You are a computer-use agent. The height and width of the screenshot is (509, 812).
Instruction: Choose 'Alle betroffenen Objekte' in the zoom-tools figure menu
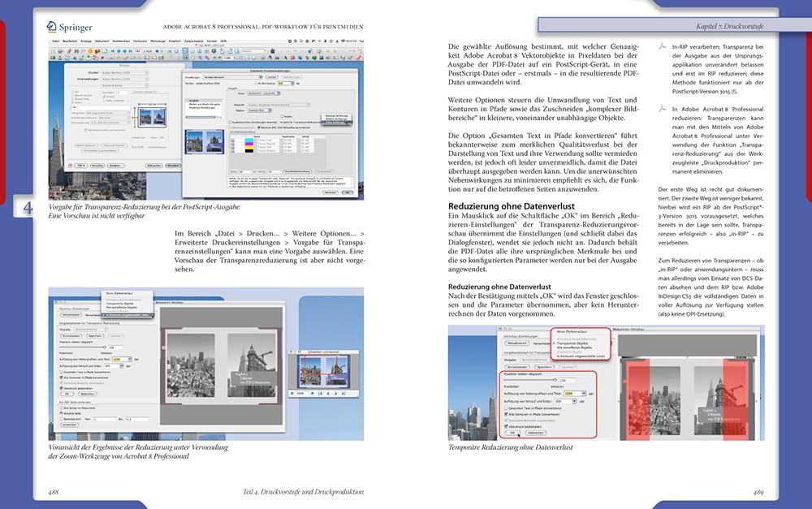(121, 308)
